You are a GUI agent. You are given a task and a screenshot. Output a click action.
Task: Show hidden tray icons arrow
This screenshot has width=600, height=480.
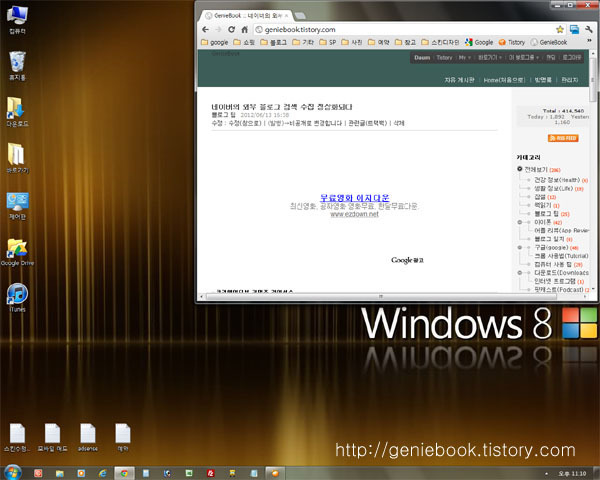546,474
